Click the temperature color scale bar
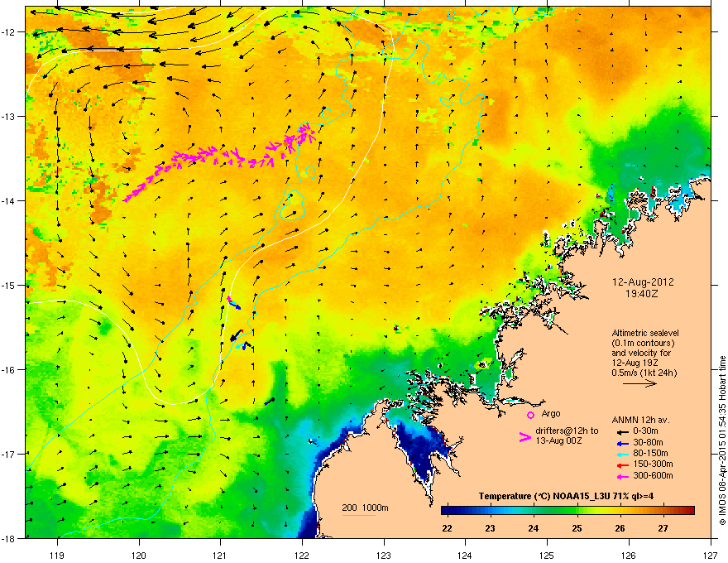 tap(568, 510)
